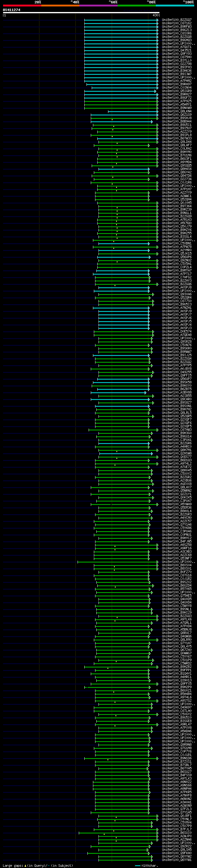Click hit label UniRef100_O22798
Viewport: 197px width, 868px height.
pos(177,64)
